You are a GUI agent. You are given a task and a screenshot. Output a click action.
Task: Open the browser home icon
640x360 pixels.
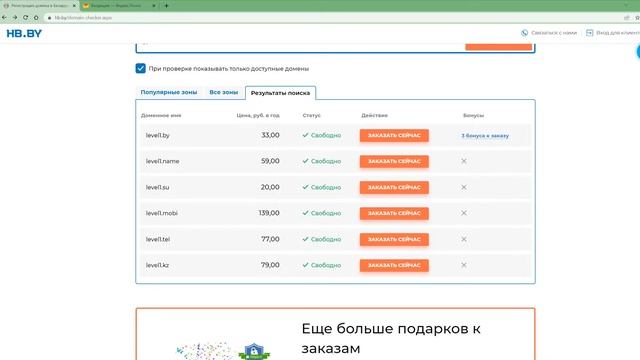tap(36, 18)
